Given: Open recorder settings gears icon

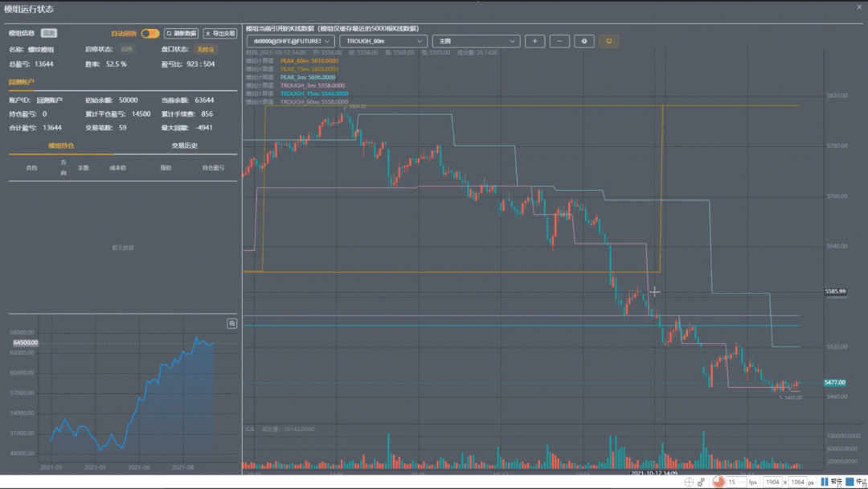Looking at the screenshot, I should point(702,482).
